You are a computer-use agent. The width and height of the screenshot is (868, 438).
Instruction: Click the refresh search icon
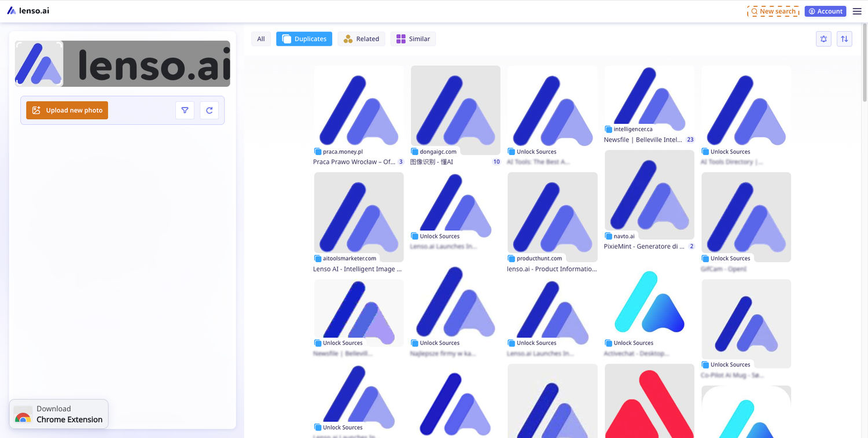click(x=209, y=110)
